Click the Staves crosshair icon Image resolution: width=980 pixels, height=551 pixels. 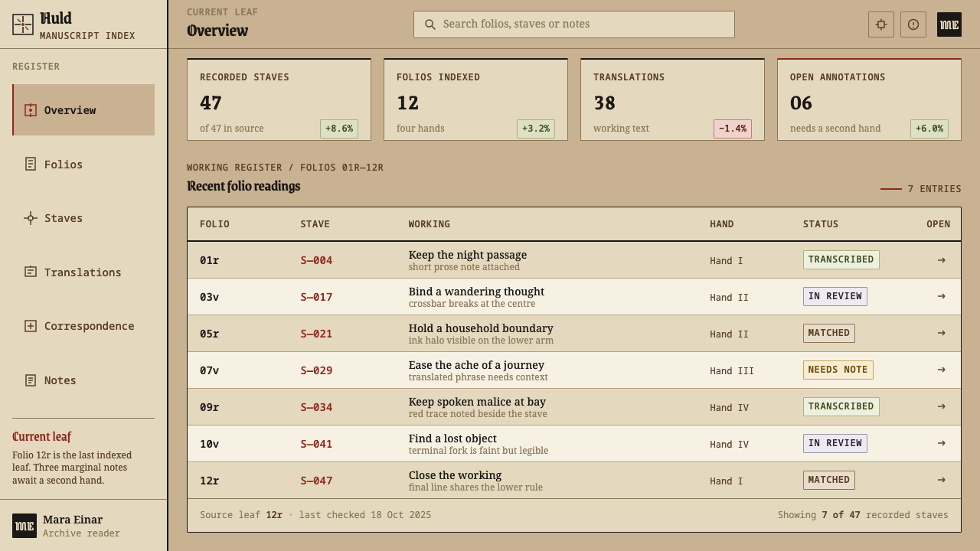tap(31, 218)
